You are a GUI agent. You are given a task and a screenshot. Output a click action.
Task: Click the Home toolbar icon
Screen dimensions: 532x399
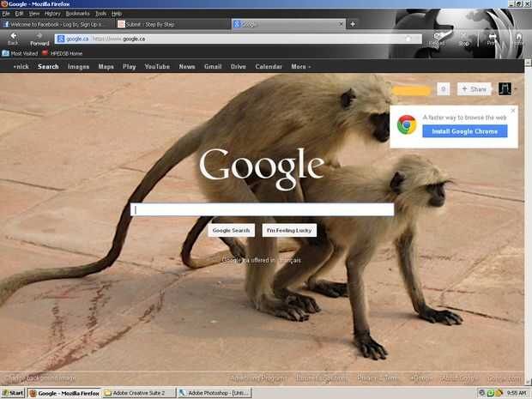pyautogui.click(x=519, y=36)
